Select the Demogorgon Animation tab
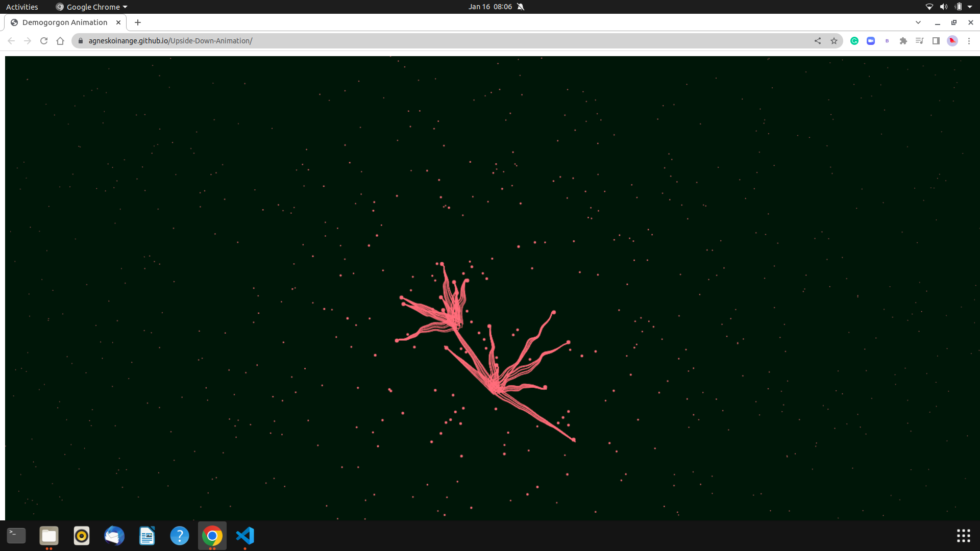The image size is (980, 551). (x=65, y=22)
